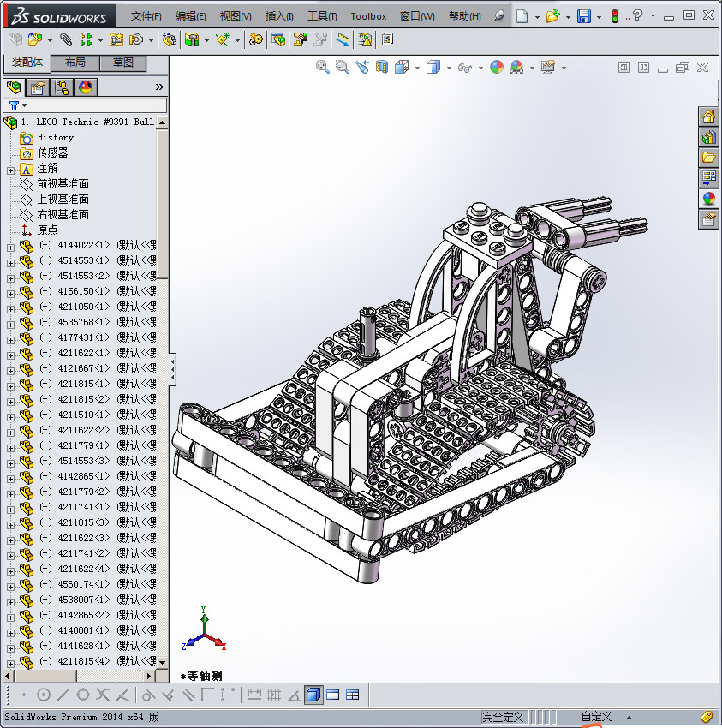Click the View Settings monitor icon
722x728 pixels.
point(548,68)
